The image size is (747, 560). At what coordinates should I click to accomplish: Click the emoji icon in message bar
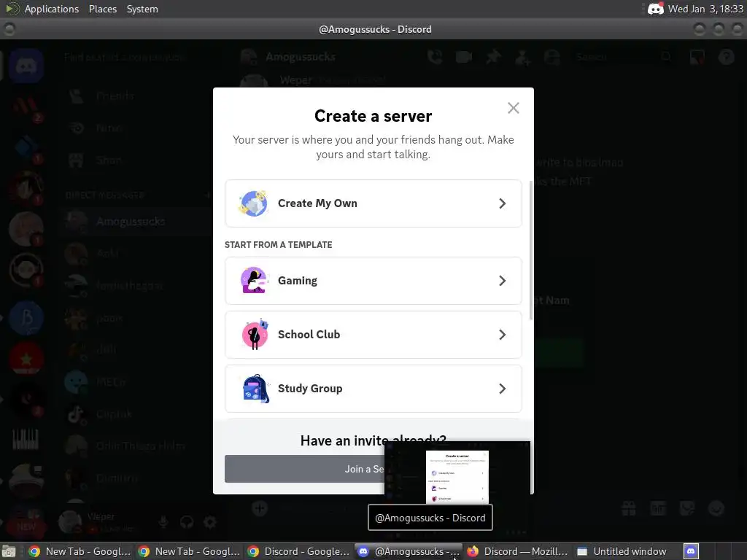click(x=716, y=508)
